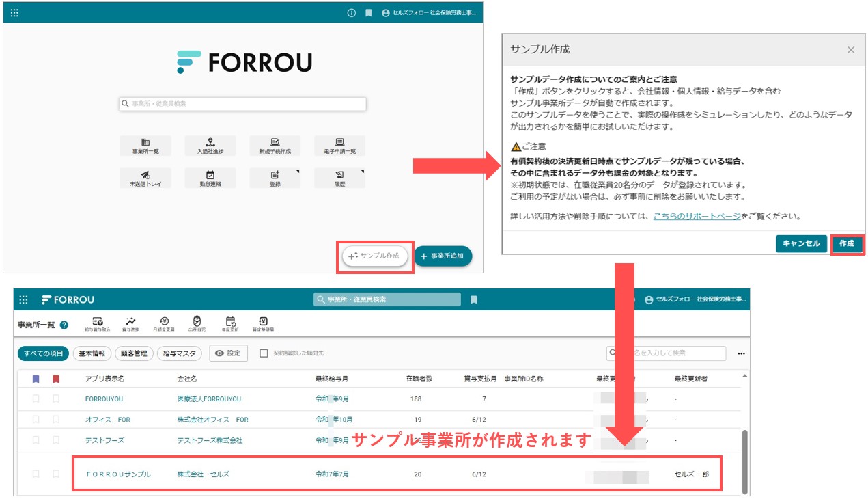
Task: Select the 顧客管理 tab
Action: pyautogui.click(x=134, y=353)
